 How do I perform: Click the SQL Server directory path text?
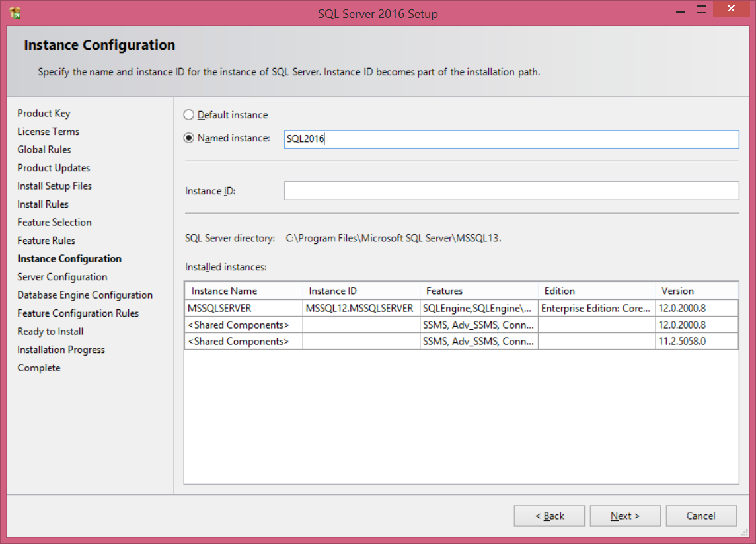pos(393,238)
